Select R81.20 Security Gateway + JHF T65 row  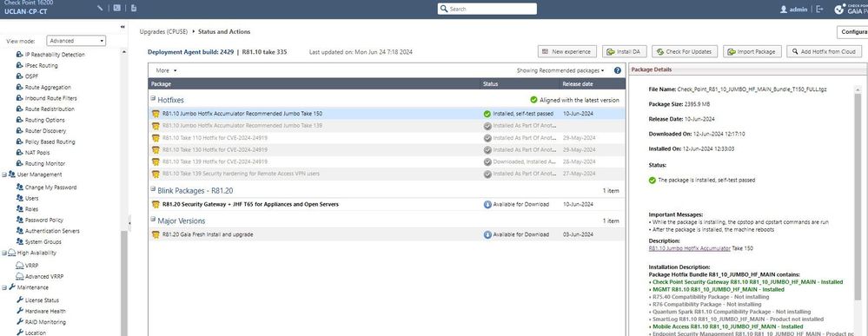coord(387,204)
